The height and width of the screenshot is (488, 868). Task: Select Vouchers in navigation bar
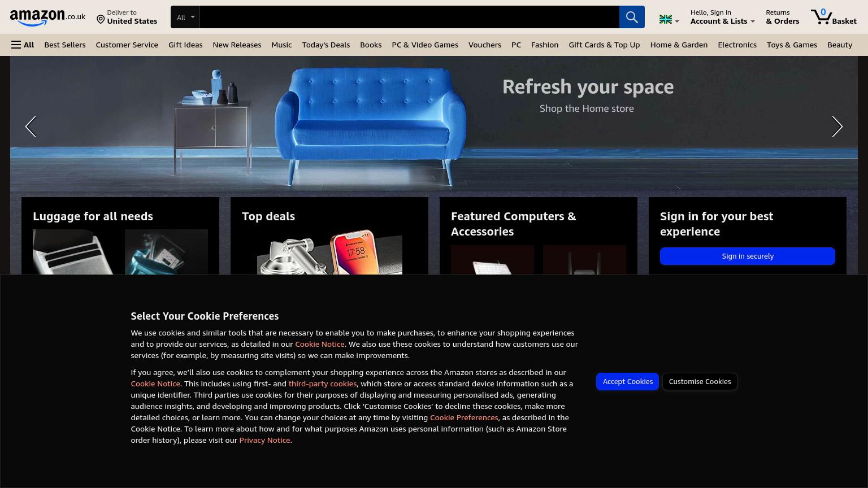tap(485, 45)
